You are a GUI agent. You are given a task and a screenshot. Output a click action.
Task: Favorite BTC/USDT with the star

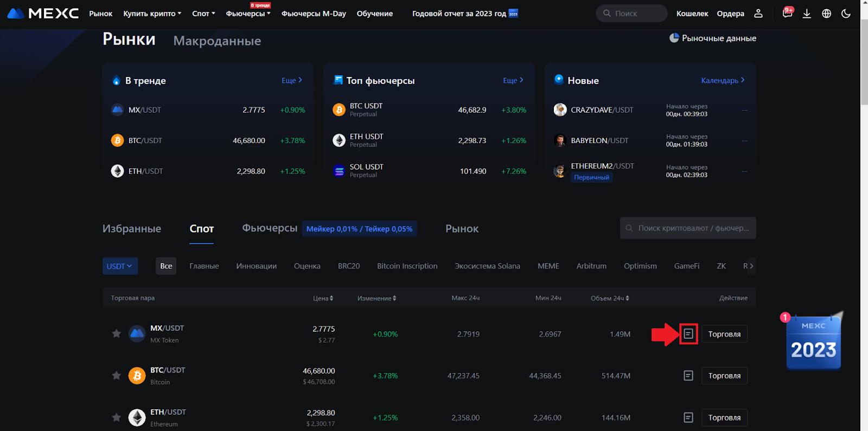[116, 375]
